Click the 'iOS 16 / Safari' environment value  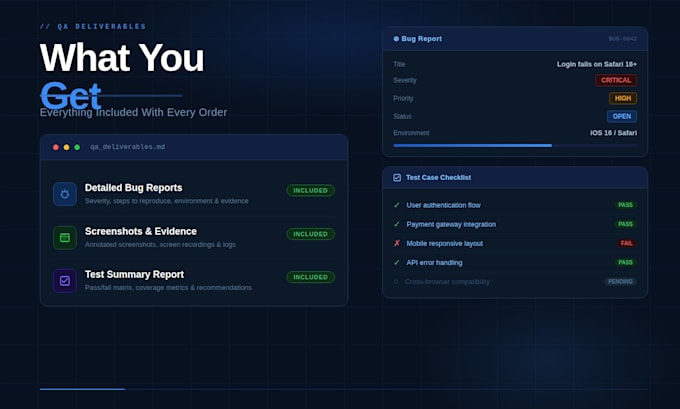coord(613,133)
